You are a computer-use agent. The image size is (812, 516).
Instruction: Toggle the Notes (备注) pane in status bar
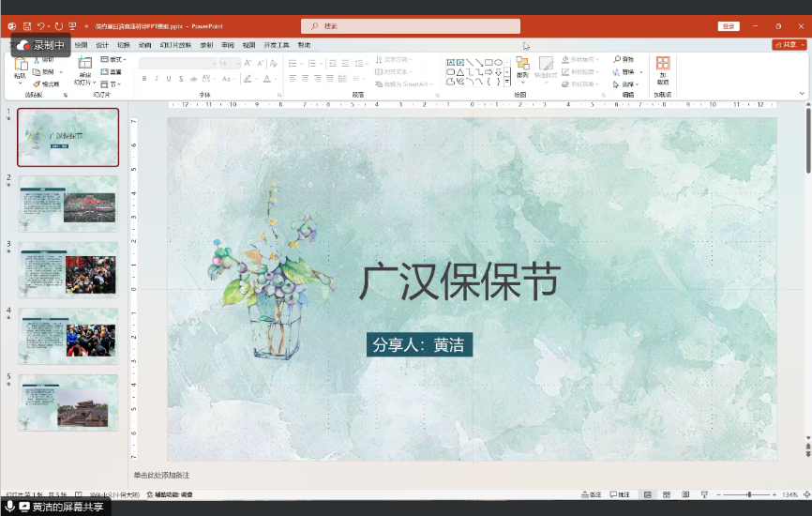591,494
